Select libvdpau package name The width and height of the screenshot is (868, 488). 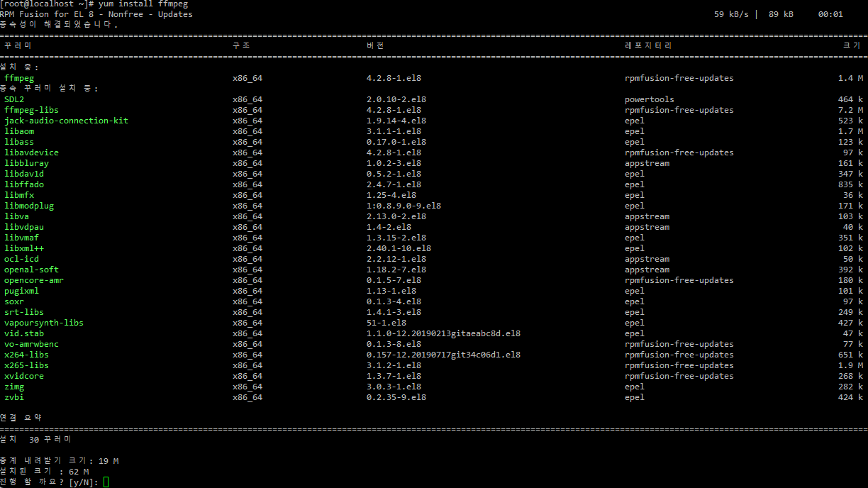tap(24, 227)
